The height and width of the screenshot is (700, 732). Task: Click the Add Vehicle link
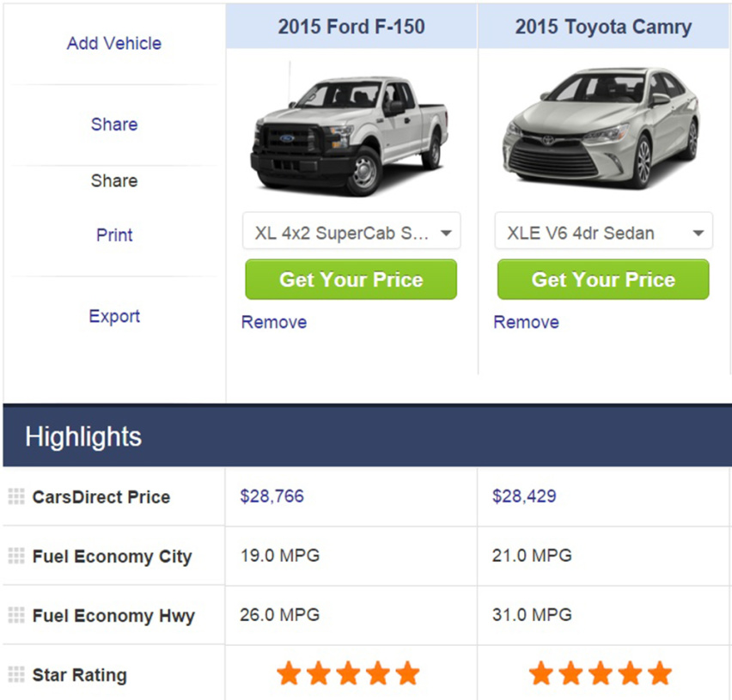[x=114, y=43]
